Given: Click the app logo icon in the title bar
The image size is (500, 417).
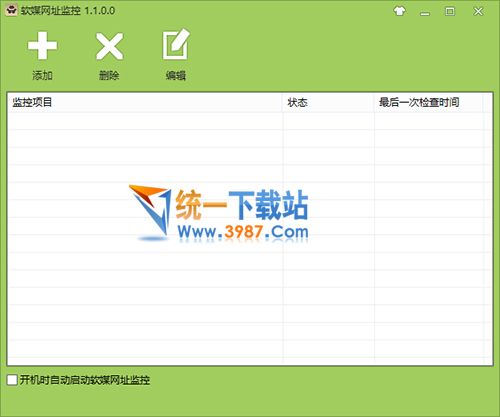Looking at the screenshot, I should coord(11,11).
